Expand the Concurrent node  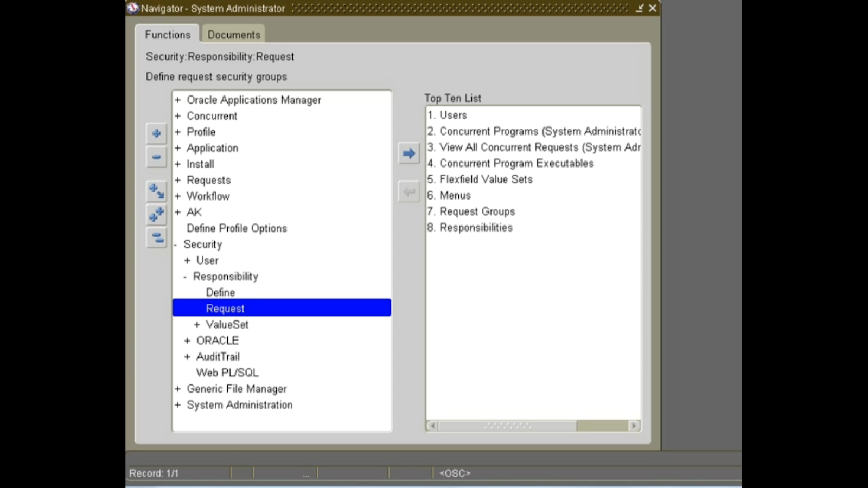click(177, 116)
